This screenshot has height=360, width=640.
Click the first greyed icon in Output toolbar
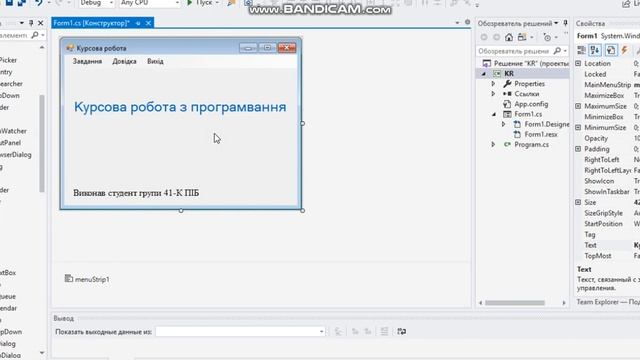tap(338, 331)
